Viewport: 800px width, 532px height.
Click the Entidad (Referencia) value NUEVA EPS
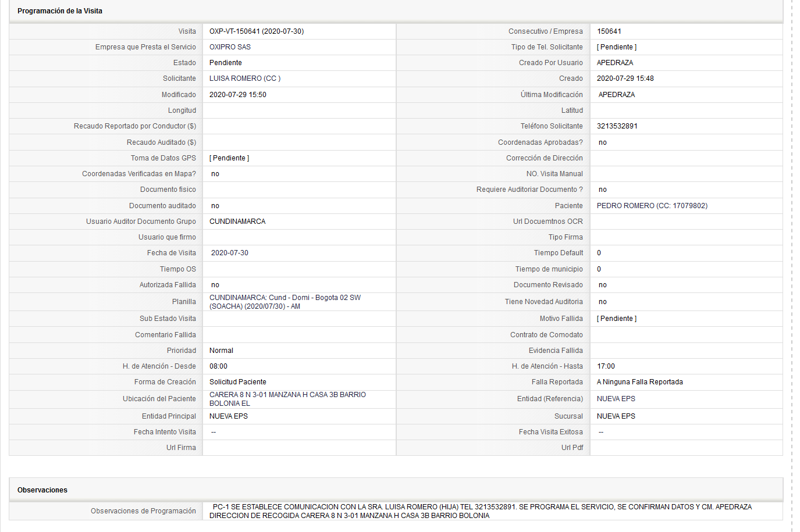pyautogui.click(x=616, y=399)
